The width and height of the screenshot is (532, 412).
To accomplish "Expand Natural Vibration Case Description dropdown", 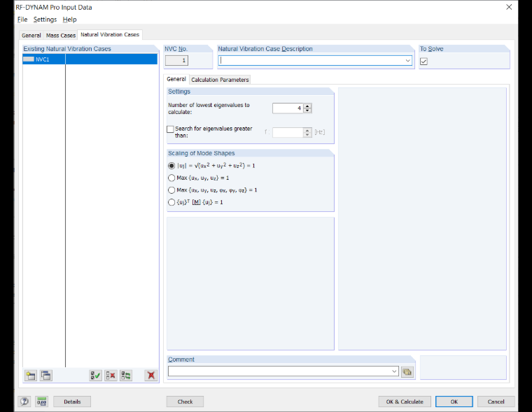I will point(408,61).
